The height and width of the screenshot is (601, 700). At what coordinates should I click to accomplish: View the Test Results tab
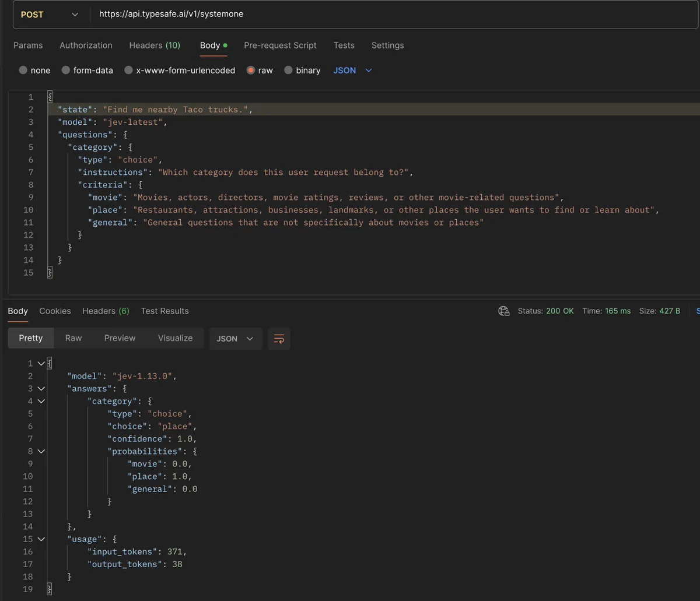(164, 311)
